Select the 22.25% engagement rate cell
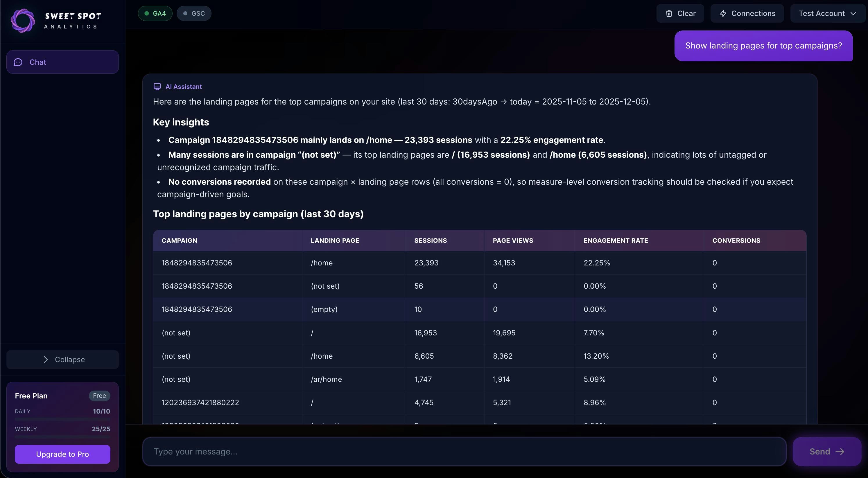 click(639, 263)
